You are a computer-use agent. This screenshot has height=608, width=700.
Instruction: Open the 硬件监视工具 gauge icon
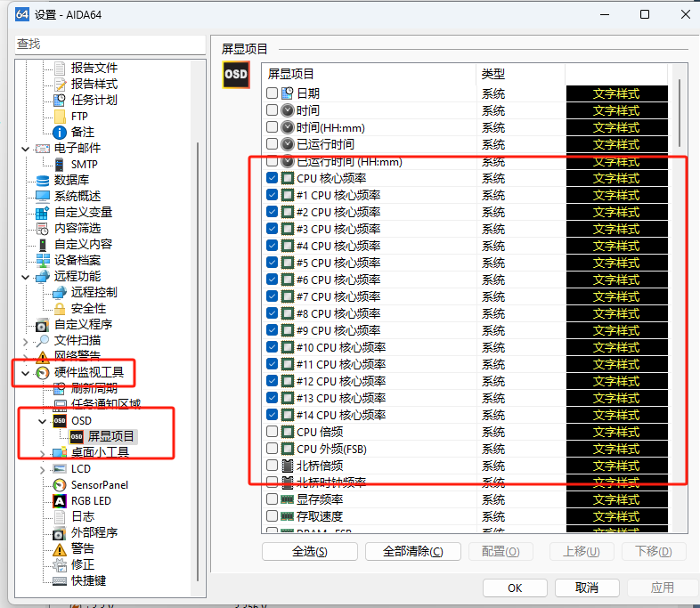click(43, 372)
